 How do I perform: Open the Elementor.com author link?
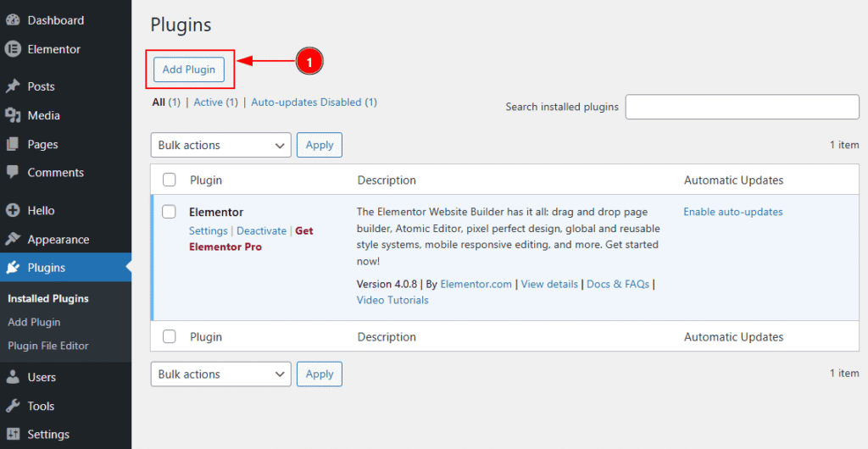coord(476,284)
